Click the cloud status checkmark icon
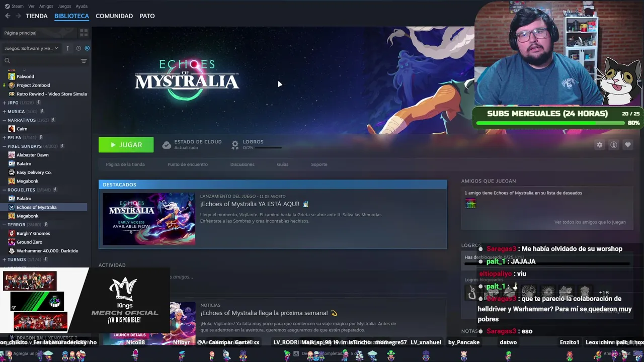This screenshot has height=362, width=644. 167,145
